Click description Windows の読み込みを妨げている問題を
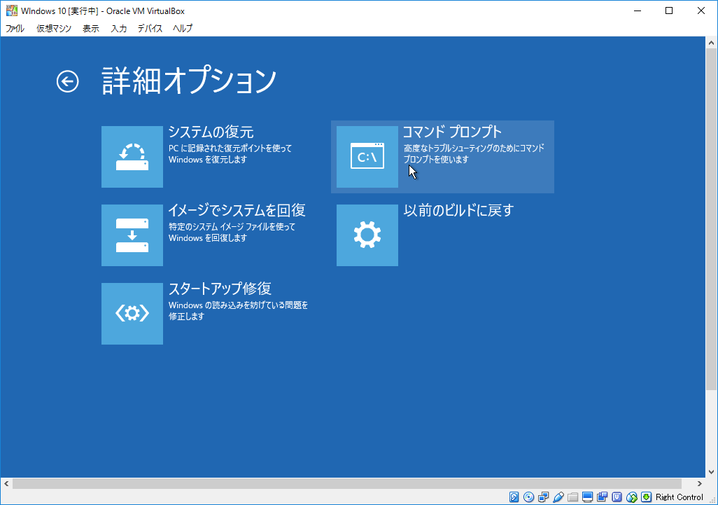The width and height of the screenshot is (718, 505). 238,305
